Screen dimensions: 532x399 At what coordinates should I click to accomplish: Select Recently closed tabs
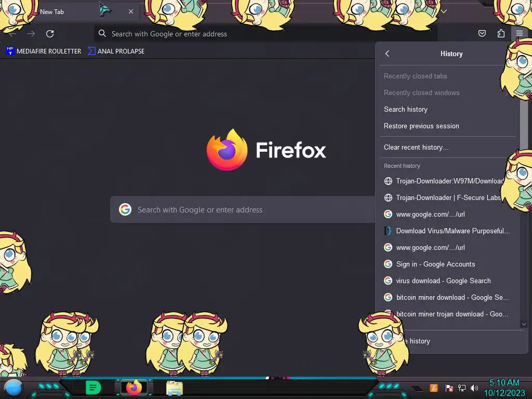447,76
